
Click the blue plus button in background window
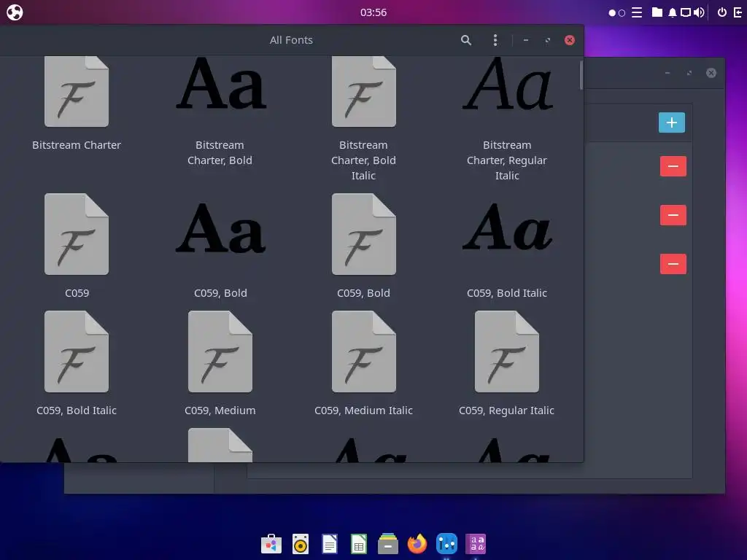pos(672,122)
